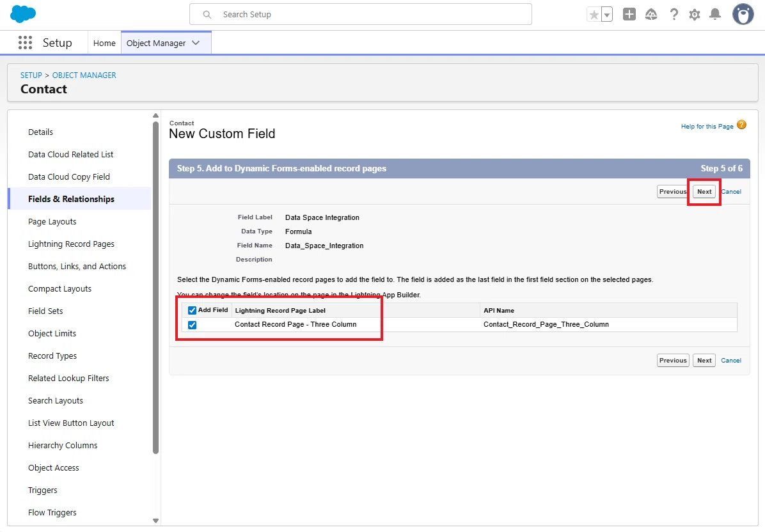Open the Trailhead guidance icon
Viewport: 765px width, 532px height.
[651, 15]
